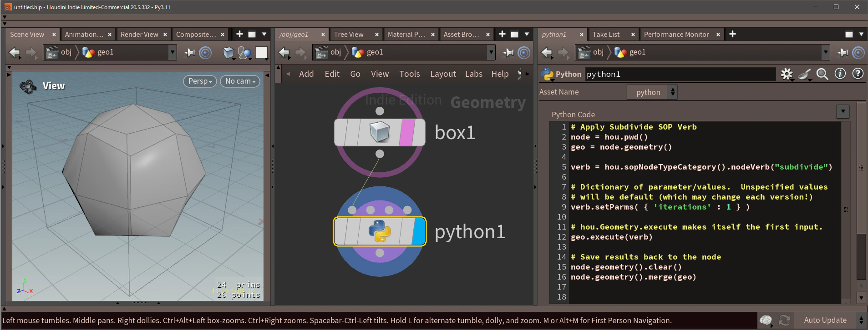Switch to the Composite View tab

coord(196,35)
